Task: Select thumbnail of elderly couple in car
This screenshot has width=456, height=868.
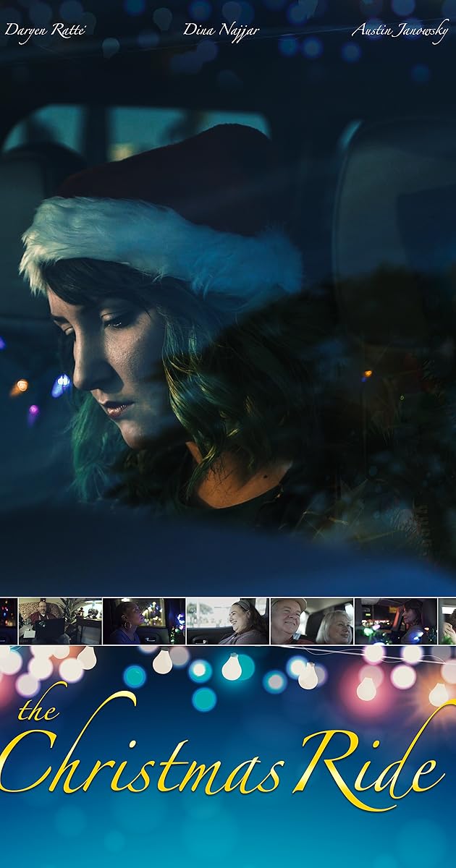Action: 312,621
